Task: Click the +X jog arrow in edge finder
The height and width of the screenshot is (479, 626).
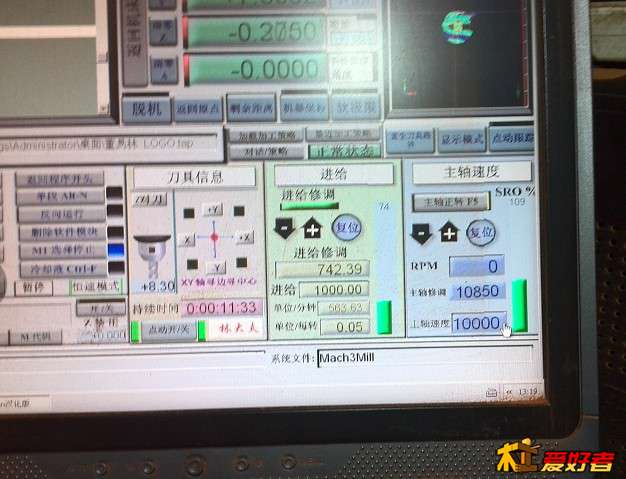Action: click(243, 238)
